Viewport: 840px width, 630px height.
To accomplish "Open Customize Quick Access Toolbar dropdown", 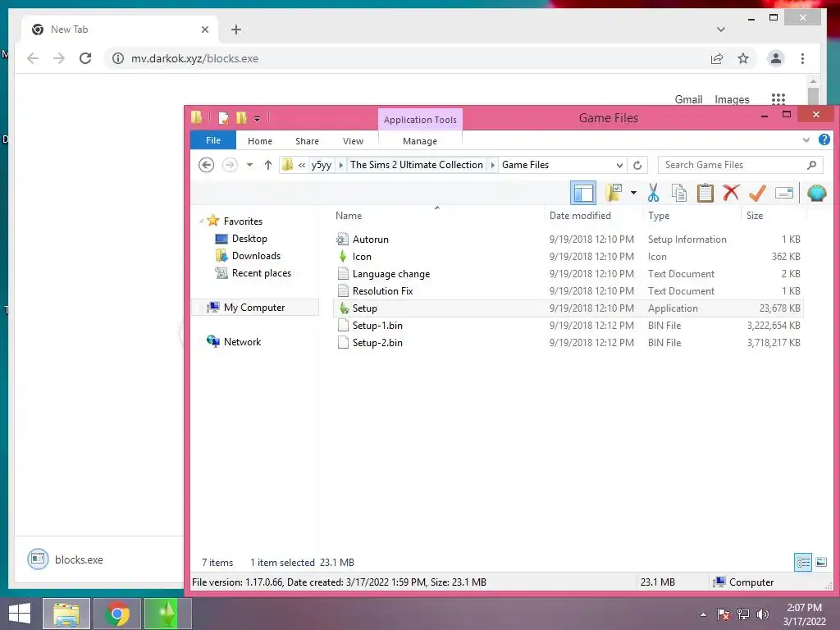I will (x=257, y=119).
